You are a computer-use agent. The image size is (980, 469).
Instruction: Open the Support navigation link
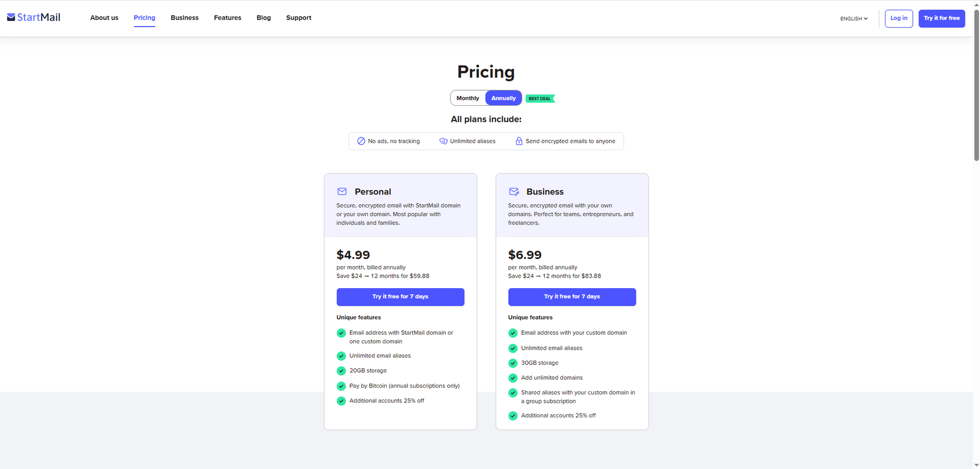click(x=299, y=18)
